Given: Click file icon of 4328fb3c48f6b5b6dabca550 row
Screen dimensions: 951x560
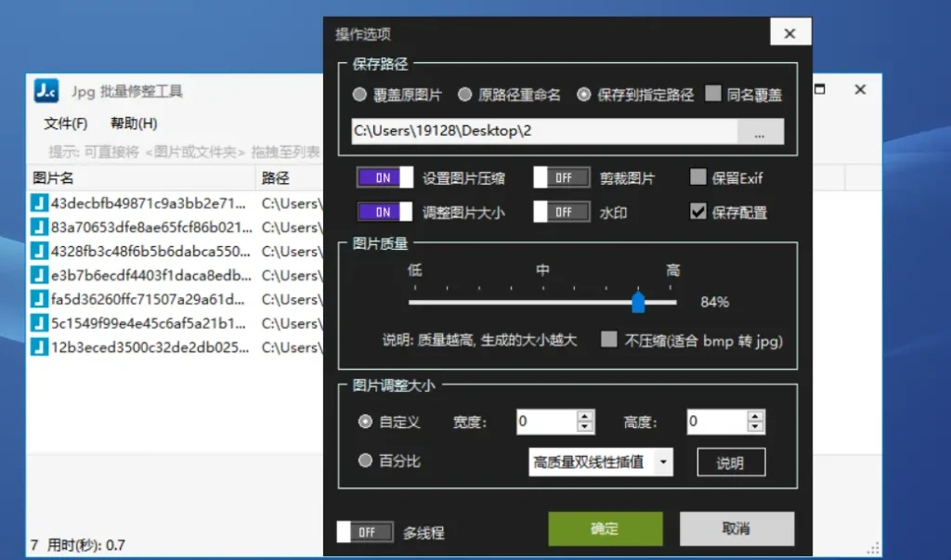Looking at the screenshot, I should (x=39, y=251).
